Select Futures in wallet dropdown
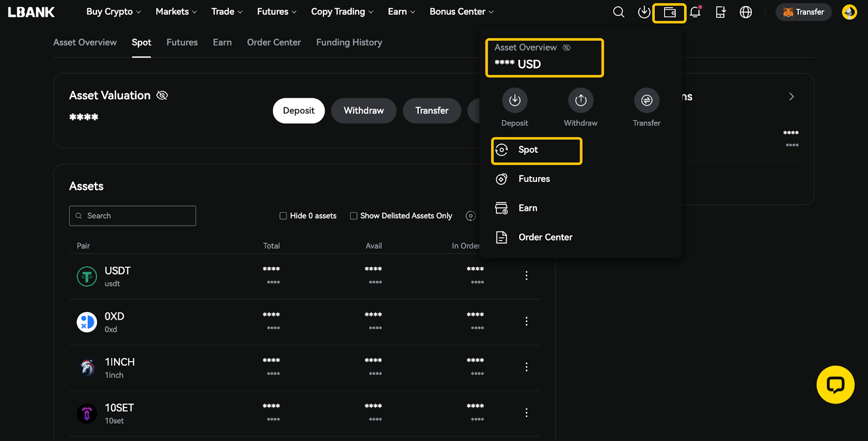The width and height of the screenshot is (868, 441). coord(534,179)
